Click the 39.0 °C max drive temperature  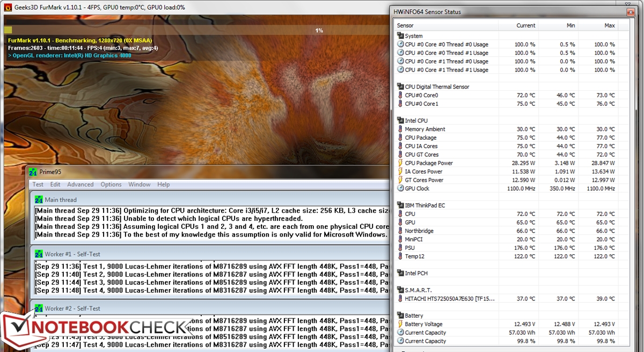604,298
